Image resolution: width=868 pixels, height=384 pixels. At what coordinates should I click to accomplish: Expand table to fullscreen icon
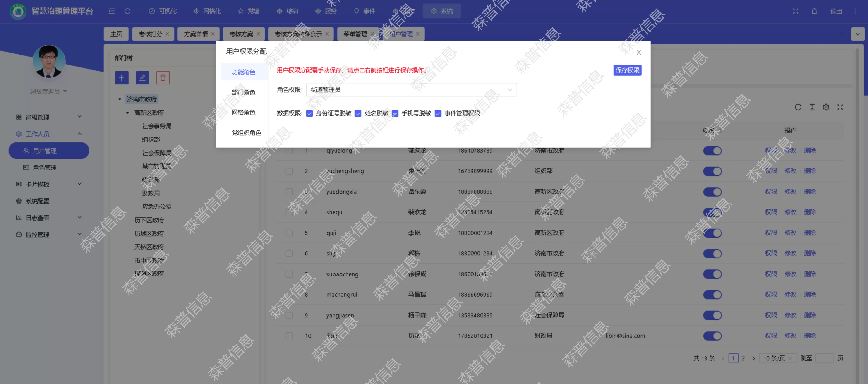coord(840,107)
